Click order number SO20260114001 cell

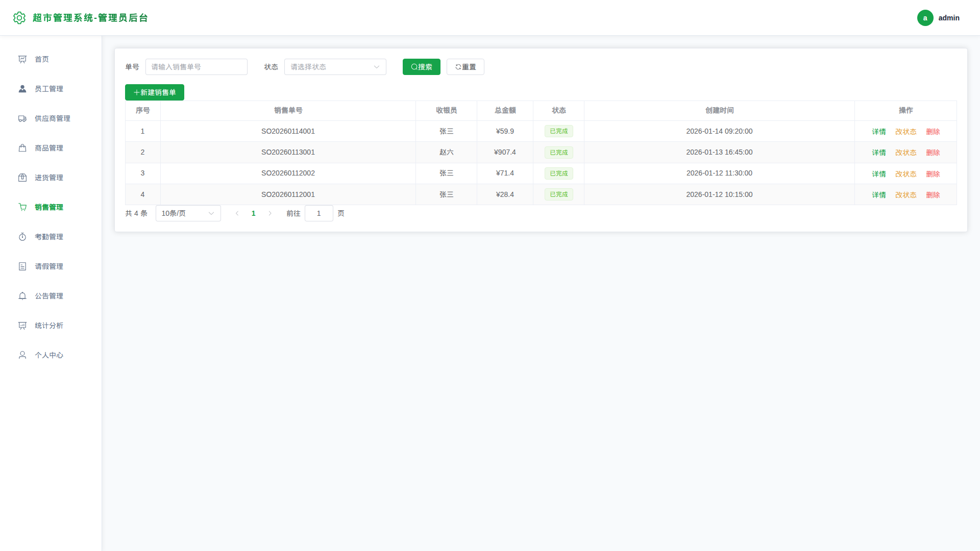[288, 131]
